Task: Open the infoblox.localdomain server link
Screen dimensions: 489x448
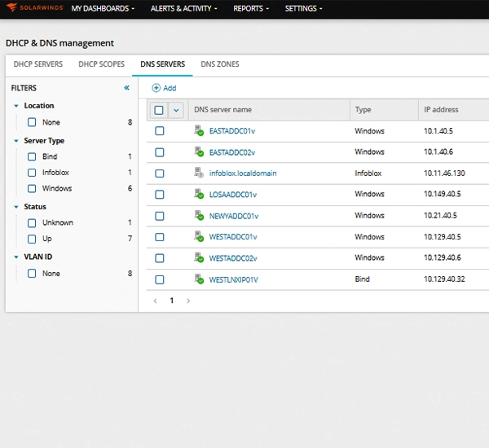Action: pyautogui.click(x=243, y=173)
